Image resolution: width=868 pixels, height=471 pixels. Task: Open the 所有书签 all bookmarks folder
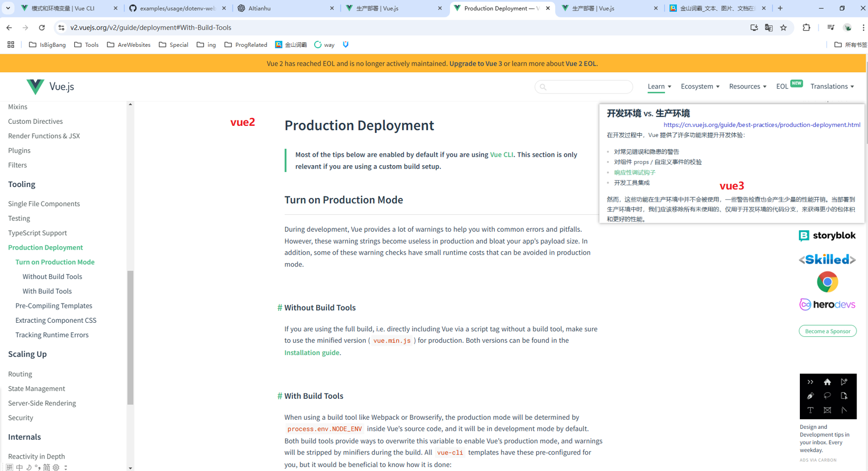pyautogui.click(x=850, y=45)
